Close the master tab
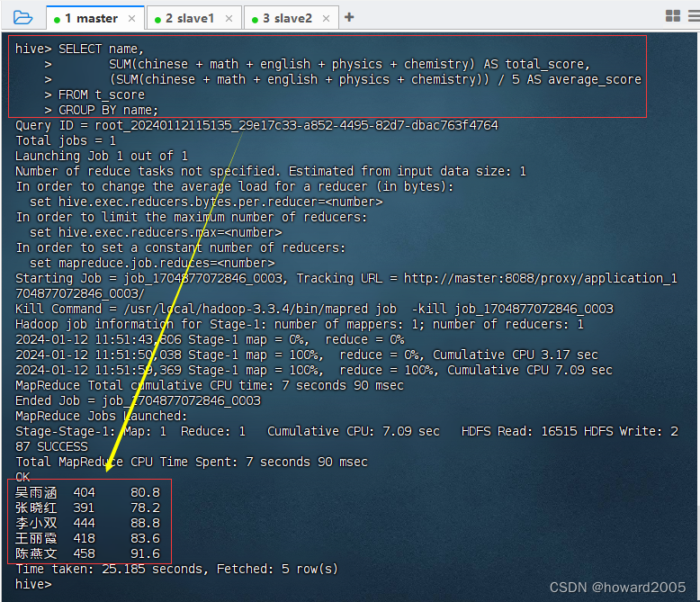The width and height of the screenshot is (700, 602). click(x=131, y=18)
